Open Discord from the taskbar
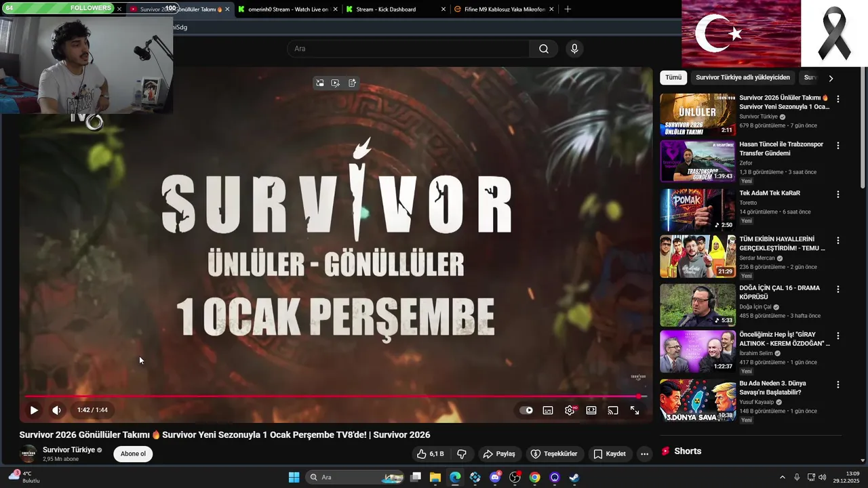This screenshot has height=488, width=868. [x=495, y=477]
